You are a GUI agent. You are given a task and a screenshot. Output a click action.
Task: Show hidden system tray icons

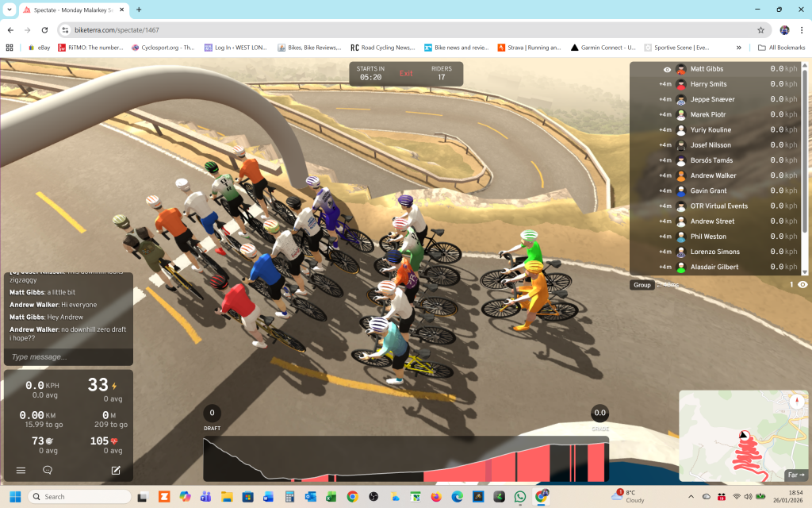coord(690,496)
